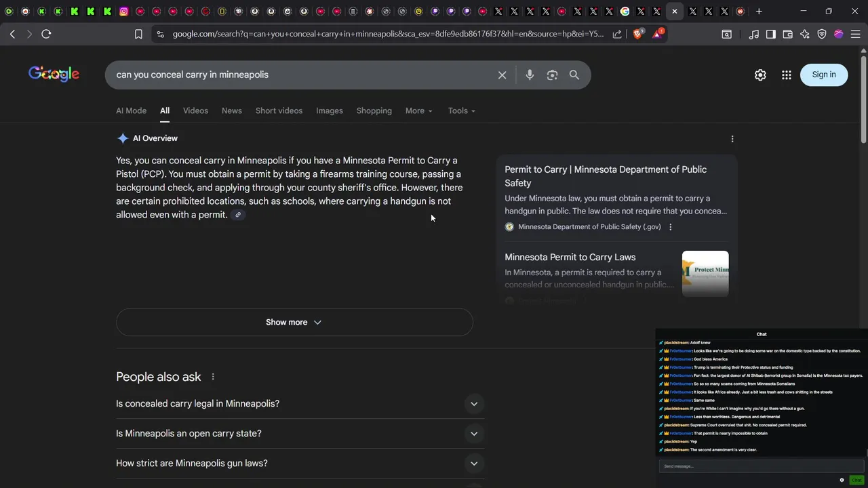Click the Send message chat input
Viewport: 868px width, 488px height.
pos(762,466)
